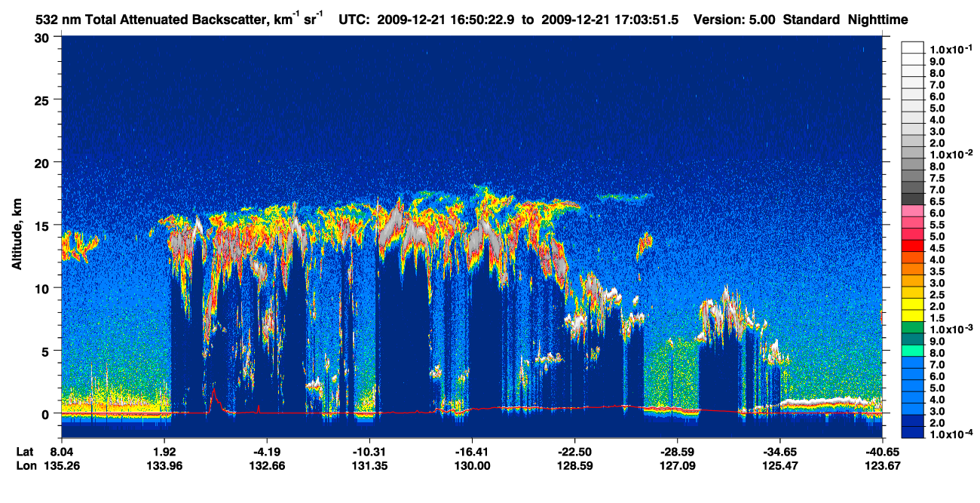Click the longitude value '125.47'
The height and width of the screenshot is (503, 980).
(x=779, y=465)
